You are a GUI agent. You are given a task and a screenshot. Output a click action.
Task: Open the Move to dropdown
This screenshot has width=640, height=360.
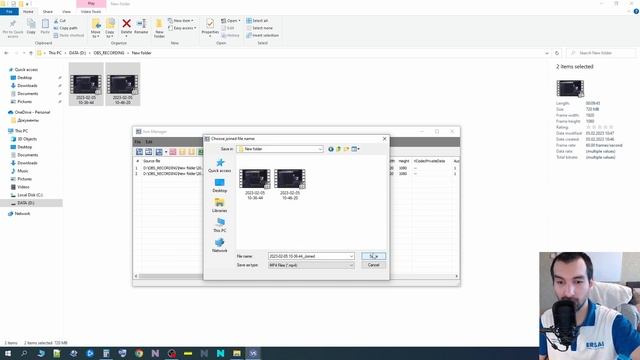[x=96, y=29]
